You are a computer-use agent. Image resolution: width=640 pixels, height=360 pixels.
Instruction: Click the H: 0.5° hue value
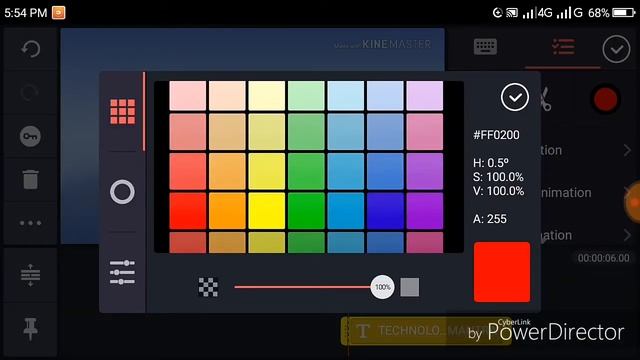pos(491,163)
